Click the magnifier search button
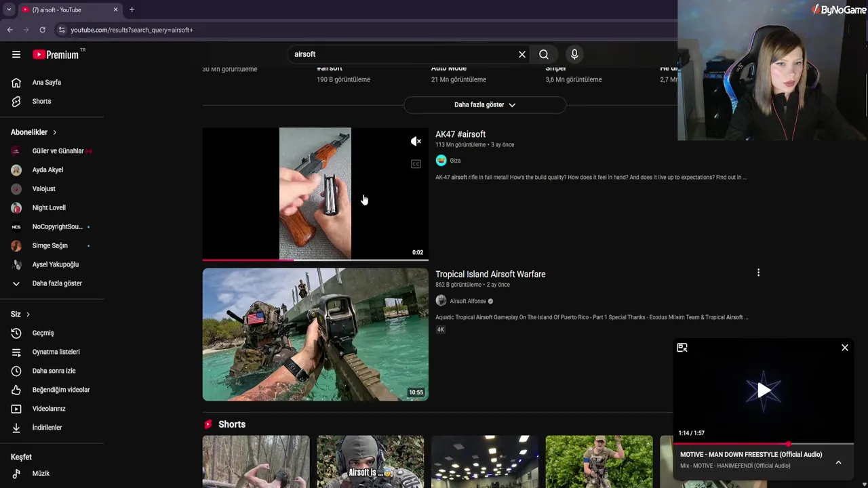The width and height of the screenshot is (868, 488). pyautogui.click(x=544, y=54)
